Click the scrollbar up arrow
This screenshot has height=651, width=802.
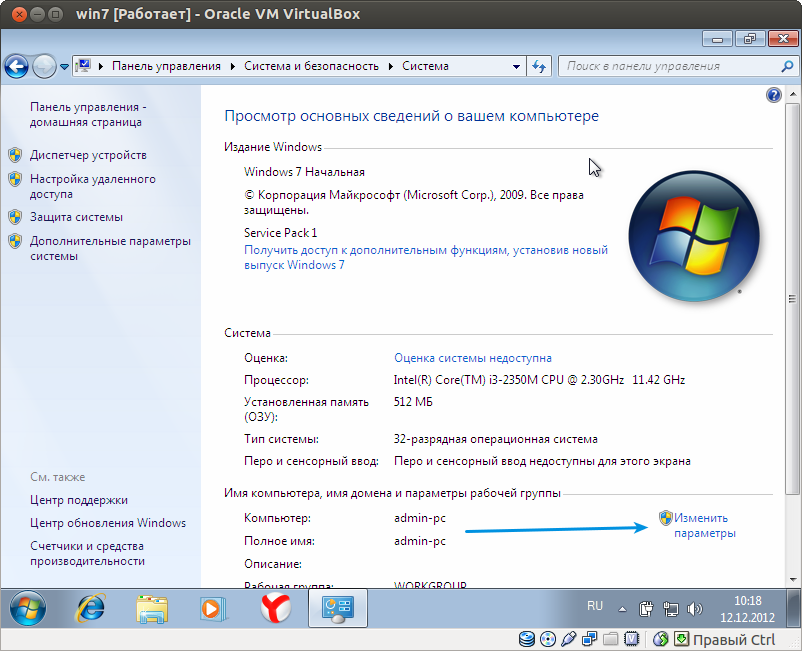pyautogui.click(x=792, y=94)
